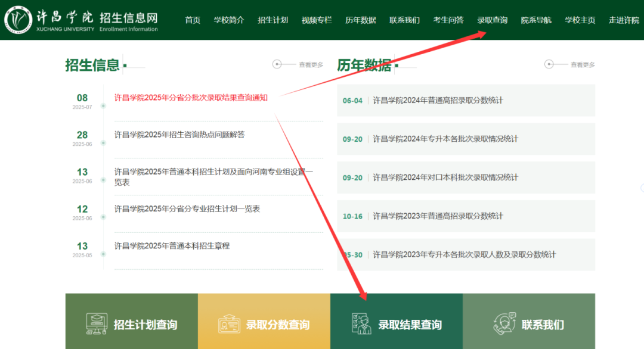Open the 考生问答 menu item
Screen dimensions: 644x349
[448, 20]
